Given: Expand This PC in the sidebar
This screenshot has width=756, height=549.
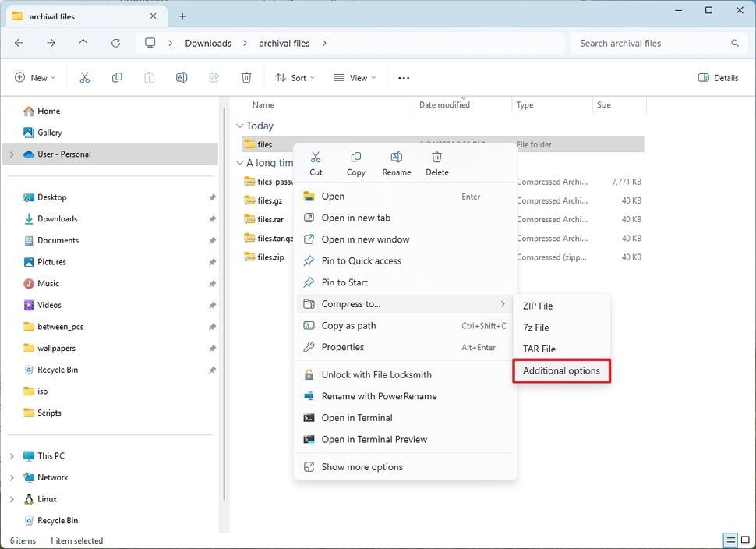Looking at the screenshot, I should coord(12,455).
